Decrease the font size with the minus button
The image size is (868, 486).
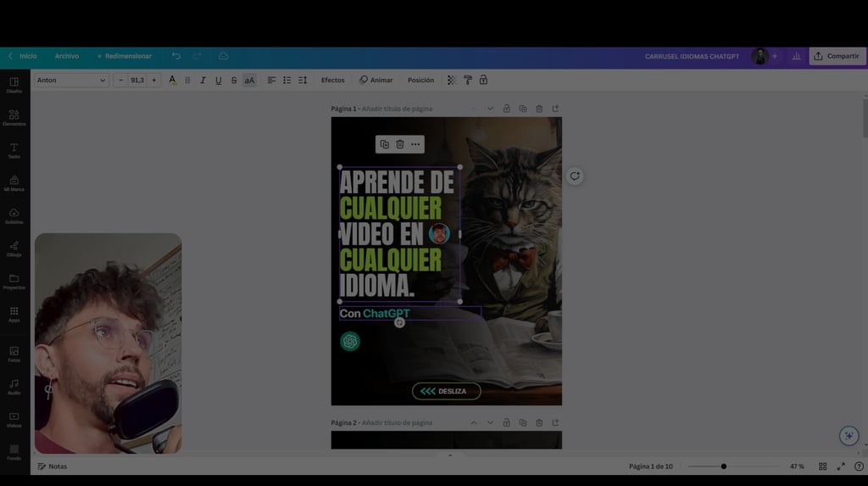(120, 81)
